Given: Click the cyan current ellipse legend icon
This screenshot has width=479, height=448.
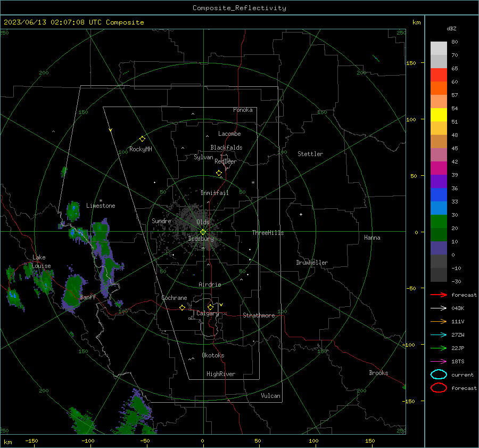Looking at the screenshot, I should coord(439,374).
